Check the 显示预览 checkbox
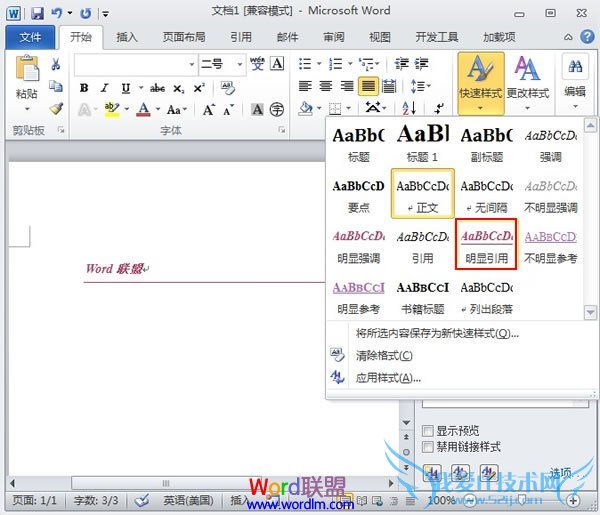The image size is (600, 515). point(428,431)
